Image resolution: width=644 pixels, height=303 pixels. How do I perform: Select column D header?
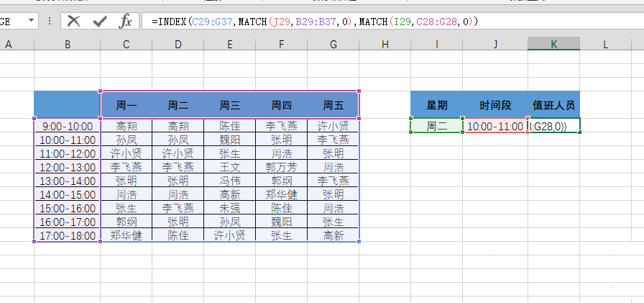[178, 45]
